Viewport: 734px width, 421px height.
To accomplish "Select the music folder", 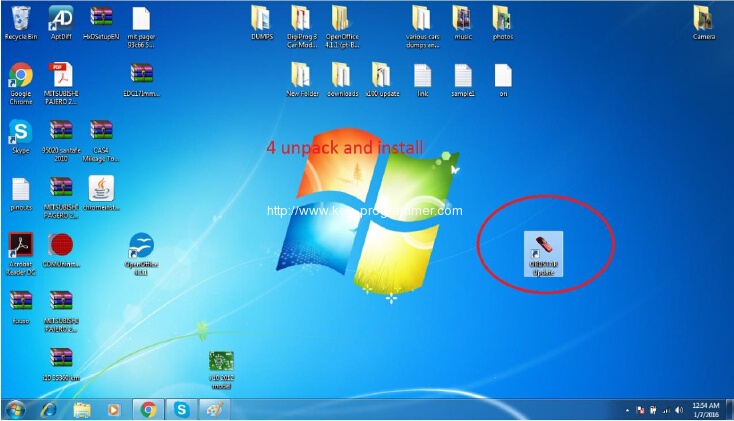I will pos(462,22).
